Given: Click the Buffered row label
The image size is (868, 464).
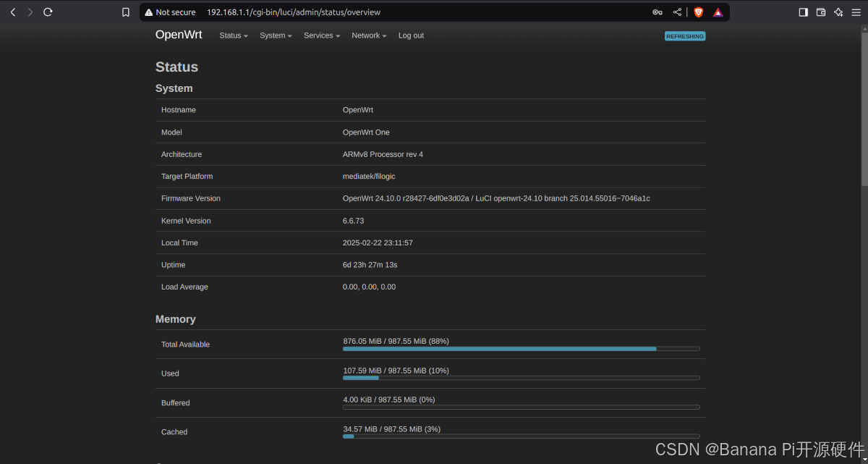Looking at the screenshot, I should (176, 403).
